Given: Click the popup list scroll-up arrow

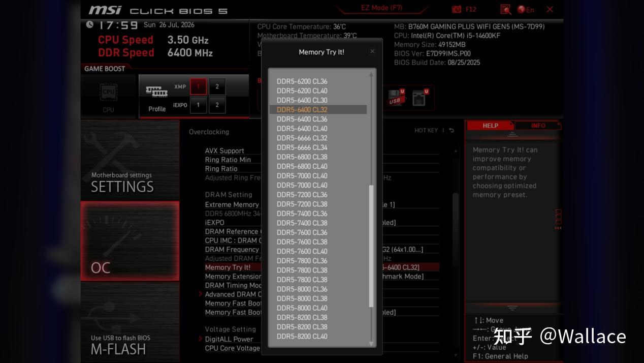Looking at the screenshot, I should coord(371,74).
